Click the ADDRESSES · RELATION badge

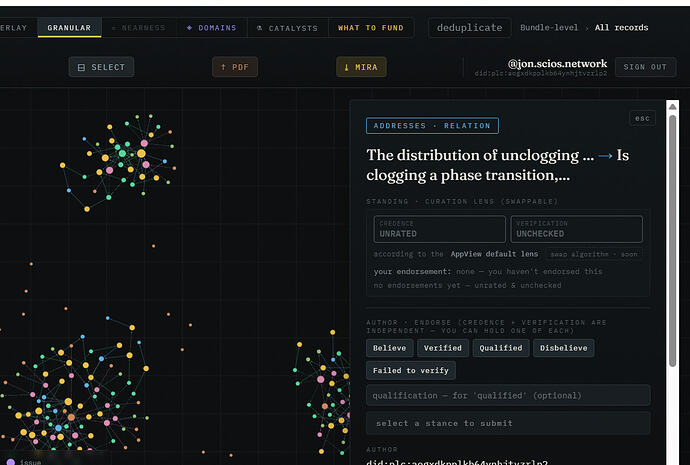coord(432,125)
